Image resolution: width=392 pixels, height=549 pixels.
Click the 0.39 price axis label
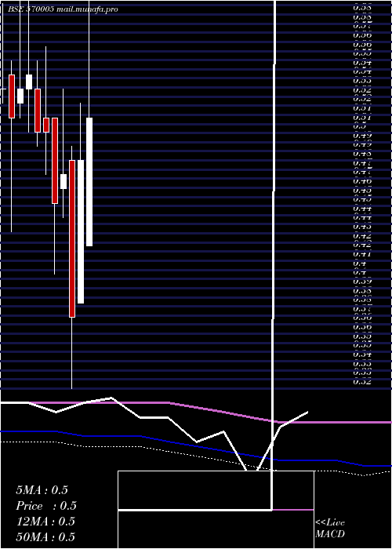(361, 281)
